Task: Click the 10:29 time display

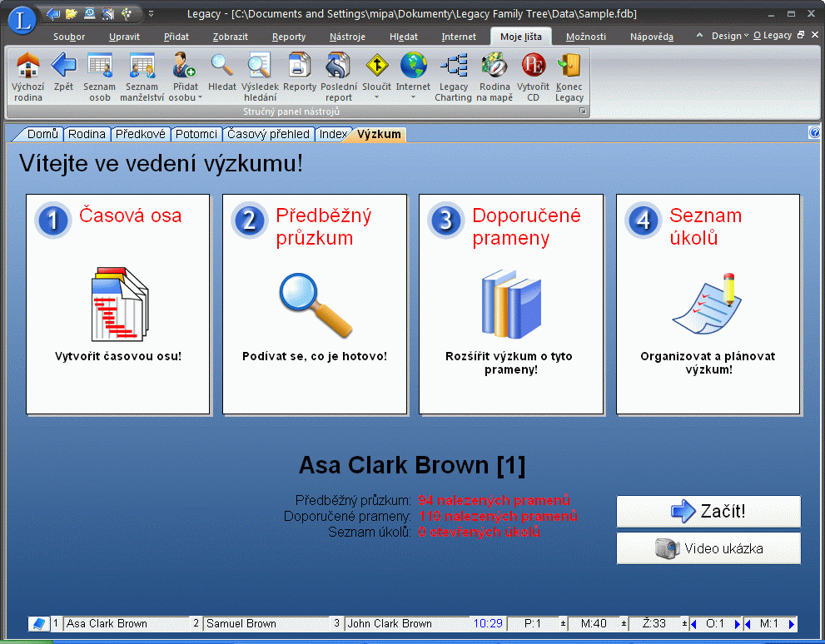Action: (488, 623)
